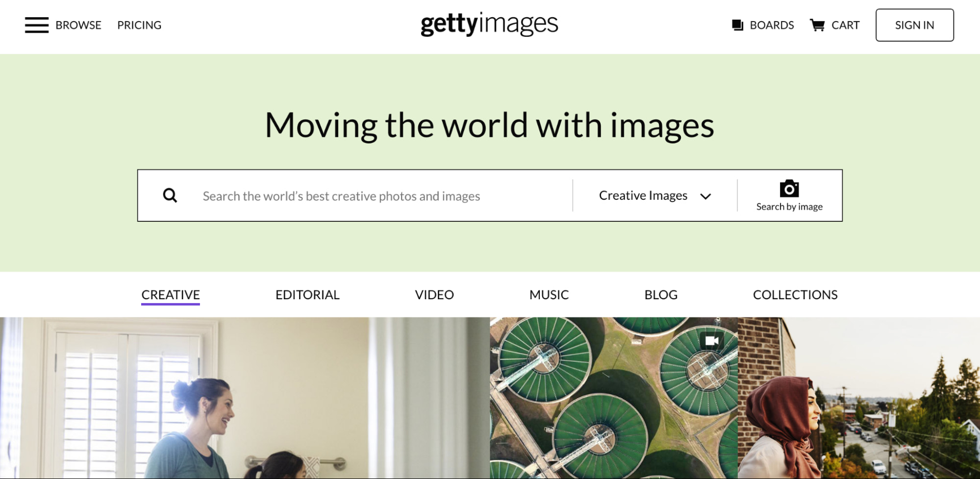This screenshot has width=980, height=479.
Task: Open the woman in hijab thumbnail
Action: (x=859, y=398)
